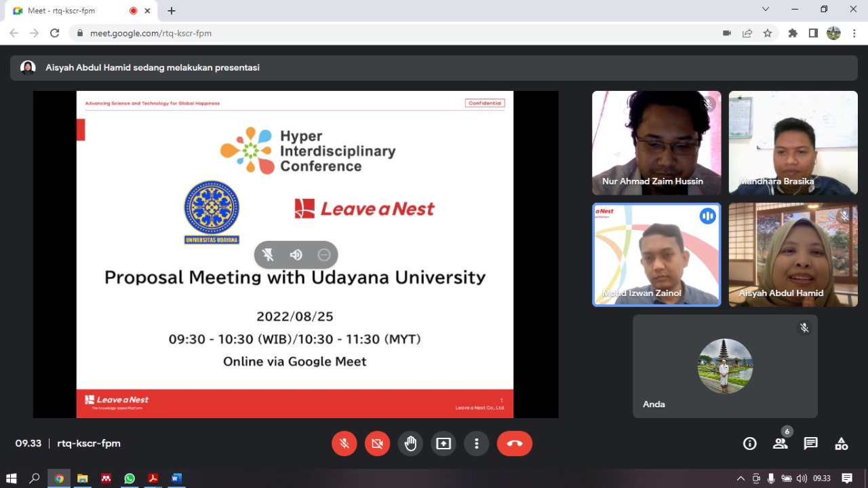
Task: Expand tab search chevron in title bar
Action: point(766,10)
